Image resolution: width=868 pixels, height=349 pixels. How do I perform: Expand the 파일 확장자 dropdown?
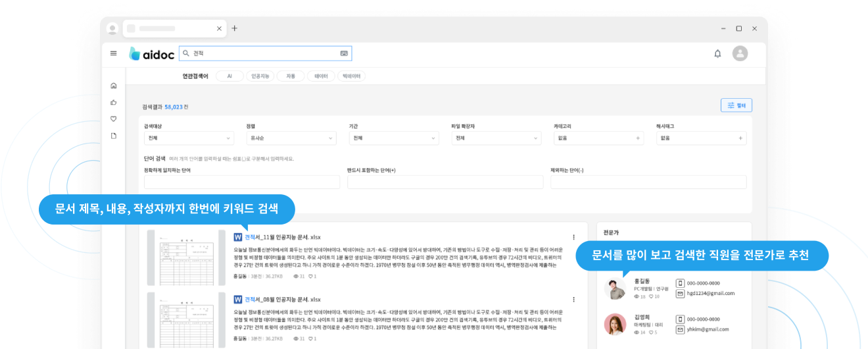pyautogui.click(x=496, y=138)
